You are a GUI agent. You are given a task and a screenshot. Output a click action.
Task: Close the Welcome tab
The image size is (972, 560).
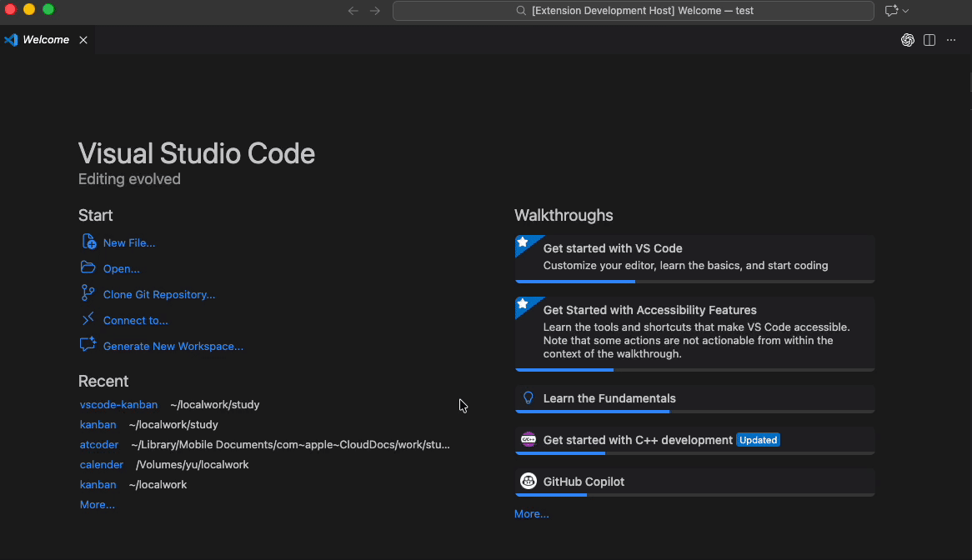point(83,40)
